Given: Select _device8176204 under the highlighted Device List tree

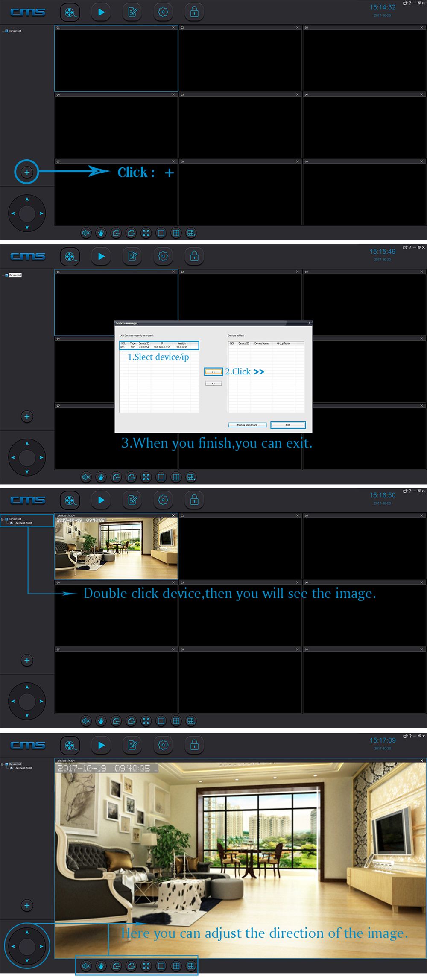Looking at the screenshot, I should click(23, 523).
